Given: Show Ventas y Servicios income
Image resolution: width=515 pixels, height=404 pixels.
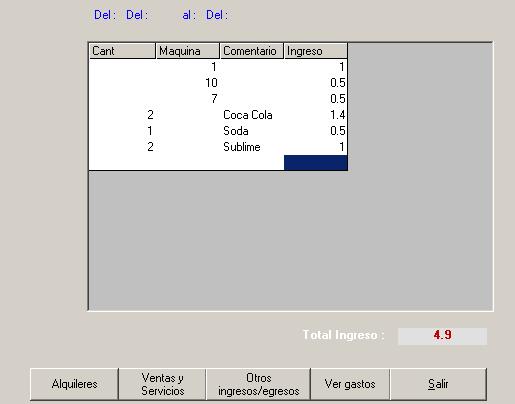Looking at the screenshot, I should click(162, 384).
